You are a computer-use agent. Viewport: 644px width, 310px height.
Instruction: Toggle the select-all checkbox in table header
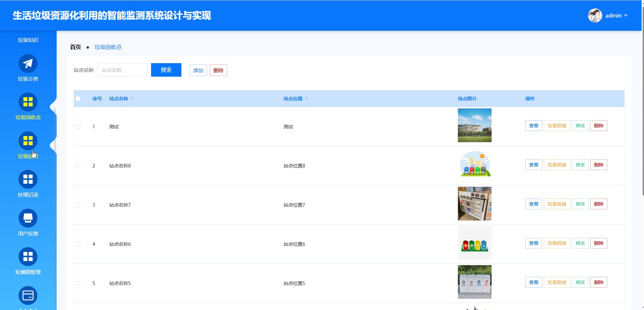point(78,99)
